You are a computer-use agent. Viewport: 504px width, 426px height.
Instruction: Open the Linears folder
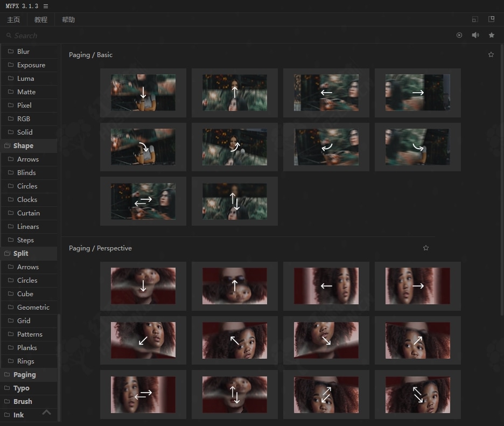coord(29,227)
